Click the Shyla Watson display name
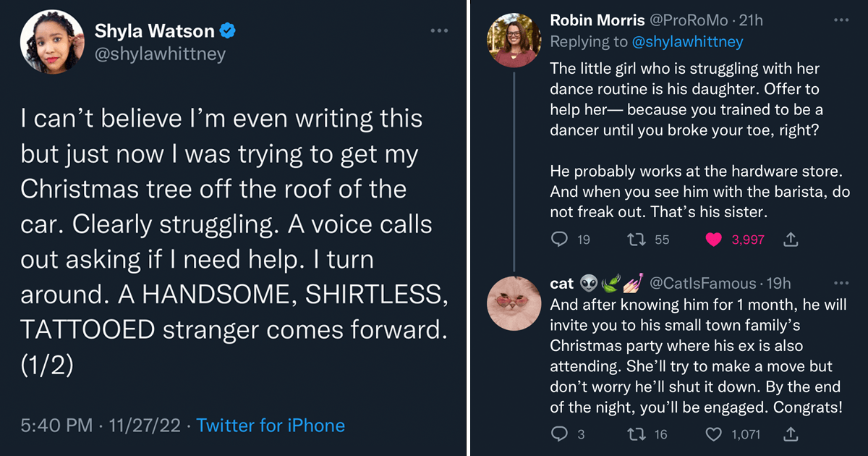Viewport: 868px width, 456px height. 155,30
